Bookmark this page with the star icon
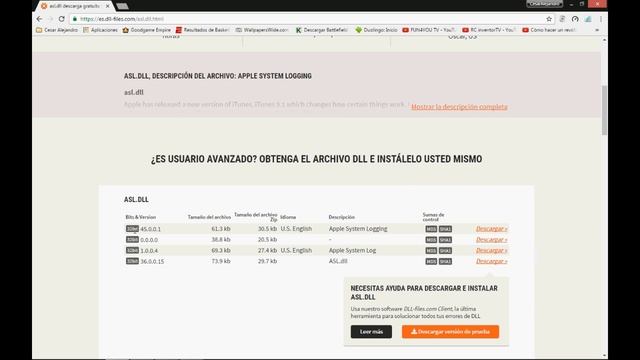Screen dimensions: 640x360 click(549, 19)
